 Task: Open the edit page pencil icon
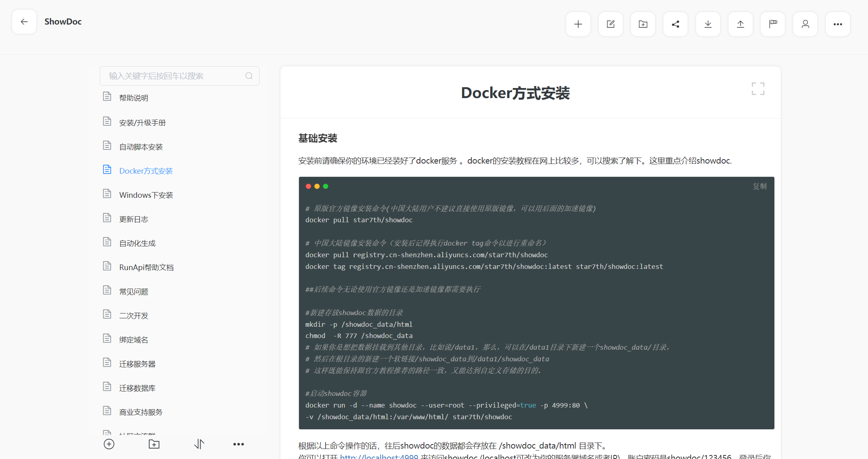pos(610,24)
